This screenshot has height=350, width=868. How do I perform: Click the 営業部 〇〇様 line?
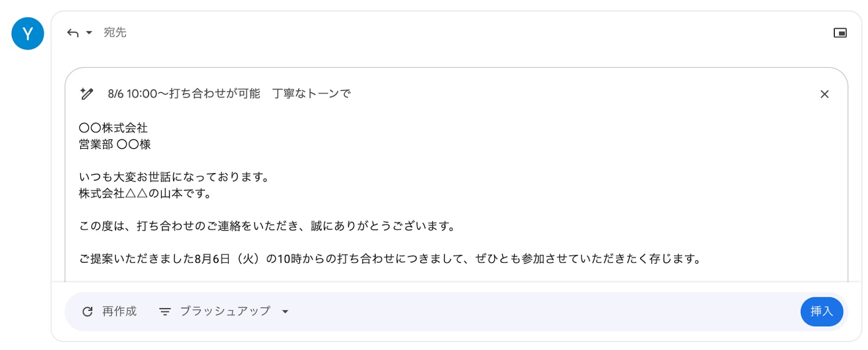[115, 144]
